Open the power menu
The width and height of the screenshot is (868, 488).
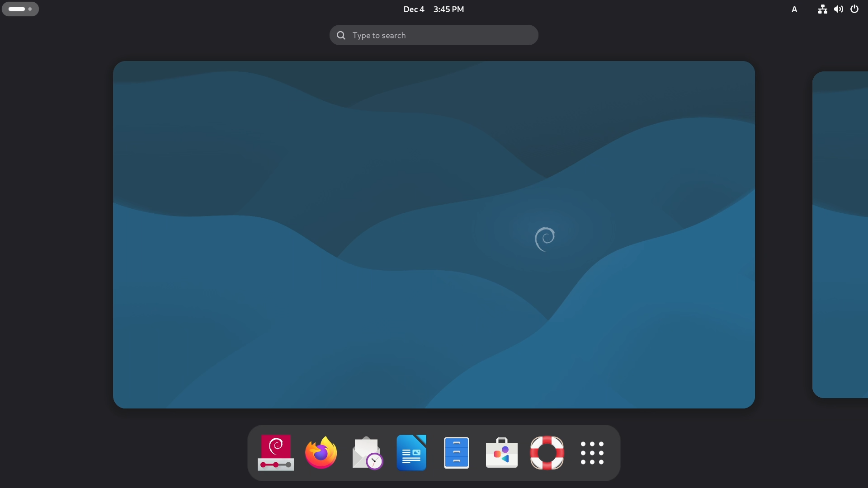click(854, 9)
